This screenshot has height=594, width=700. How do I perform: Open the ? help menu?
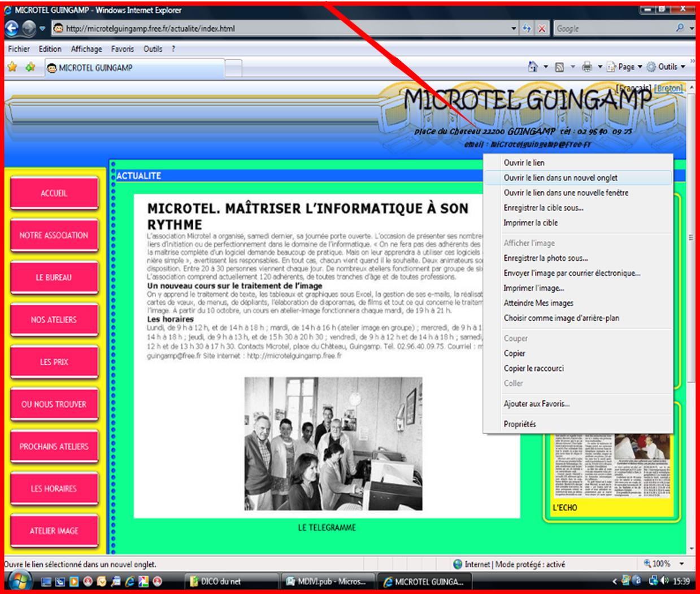click(x=173, y=49)
